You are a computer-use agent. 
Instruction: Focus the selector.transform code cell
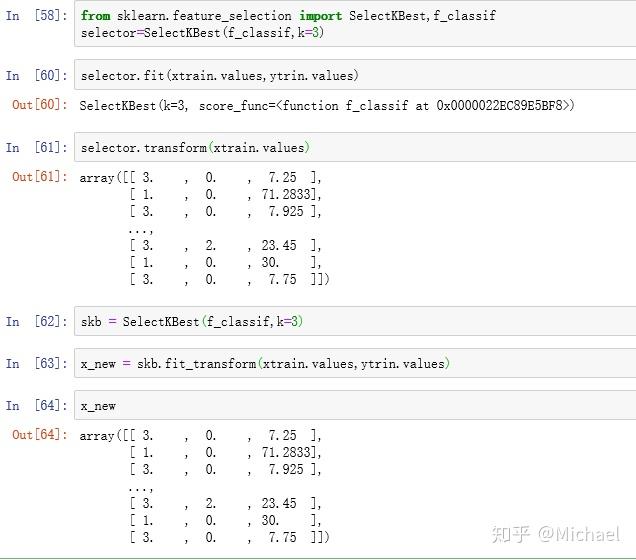[350, 148]
